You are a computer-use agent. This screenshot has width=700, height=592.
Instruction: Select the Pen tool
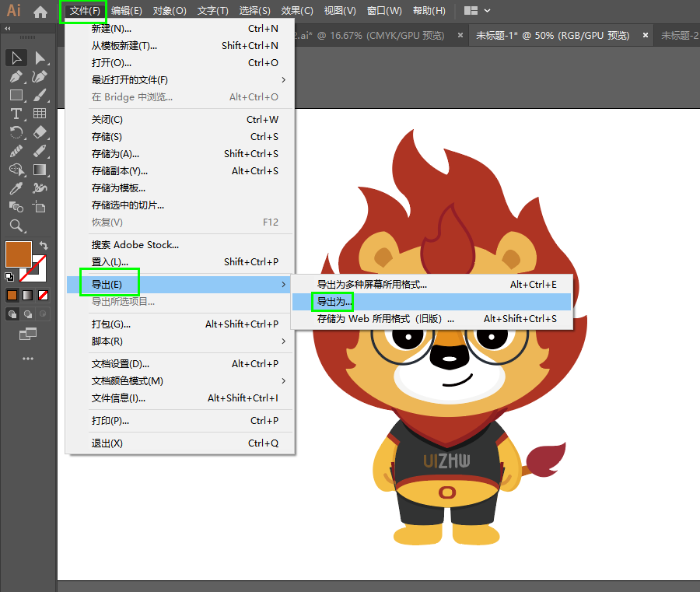(x=16, y=77)
